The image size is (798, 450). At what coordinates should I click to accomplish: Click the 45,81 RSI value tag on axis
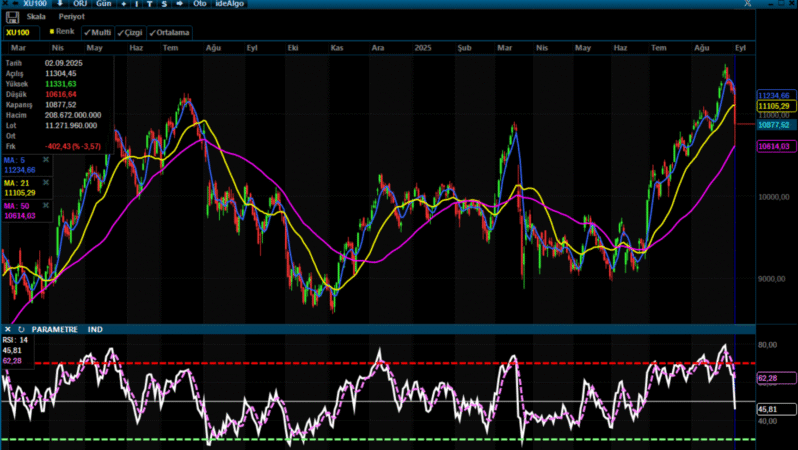776,409
